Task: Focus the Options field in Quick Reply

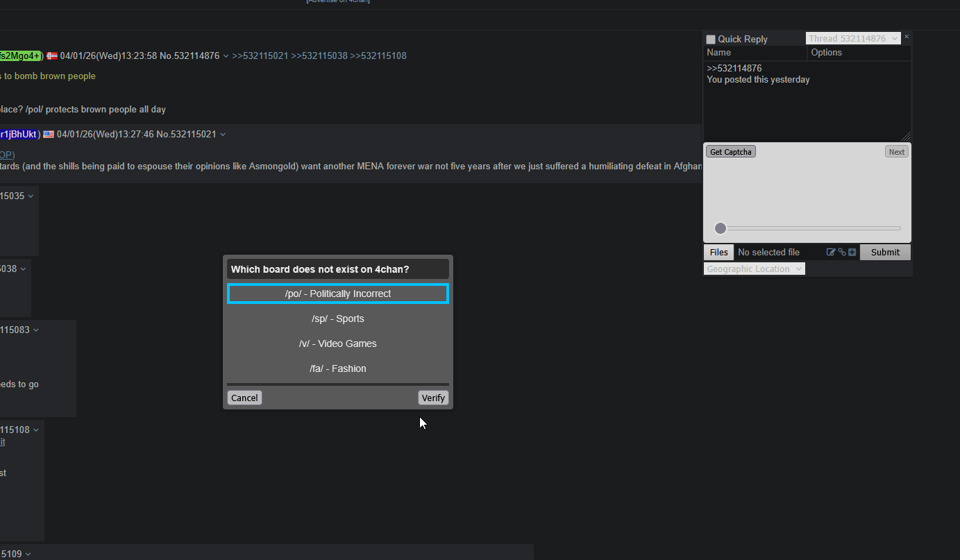Action: click(x=859, y=53)
